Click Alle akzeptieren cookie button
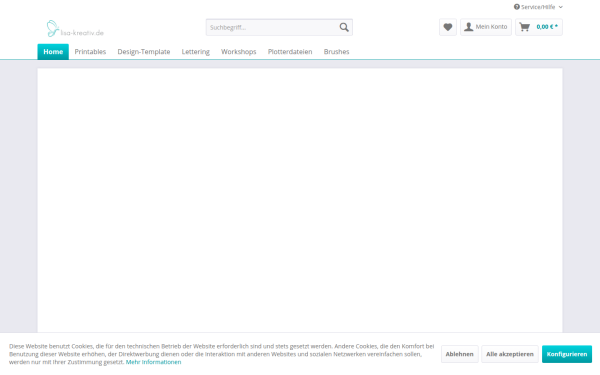600x375 pixels. coord(510,354)
